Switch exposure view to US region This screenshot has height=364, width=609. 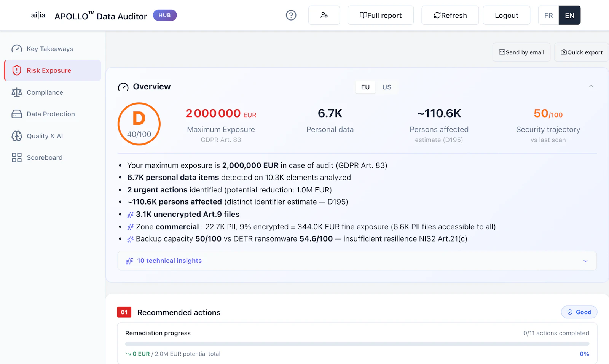click(x=387, y=87)
